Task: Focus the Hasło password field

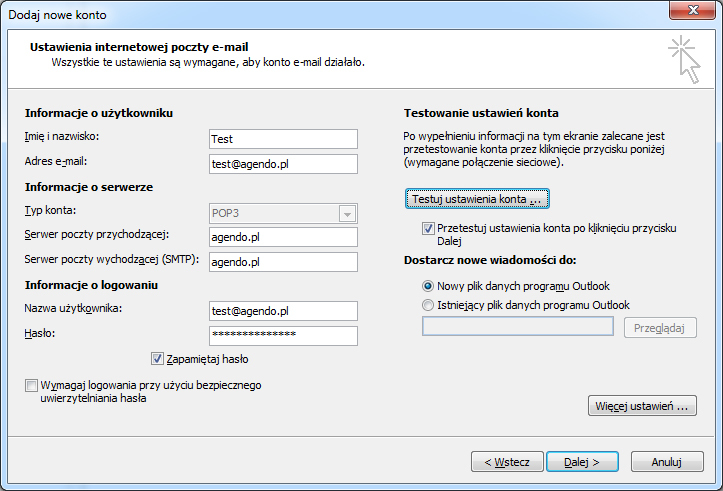Action: coord(283,336)
